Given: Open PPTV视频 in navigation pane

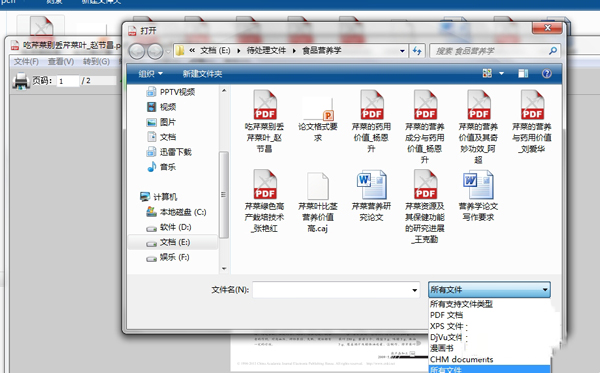Looking at the screenshot, I should pyautogui.click(x=171, y=92).
